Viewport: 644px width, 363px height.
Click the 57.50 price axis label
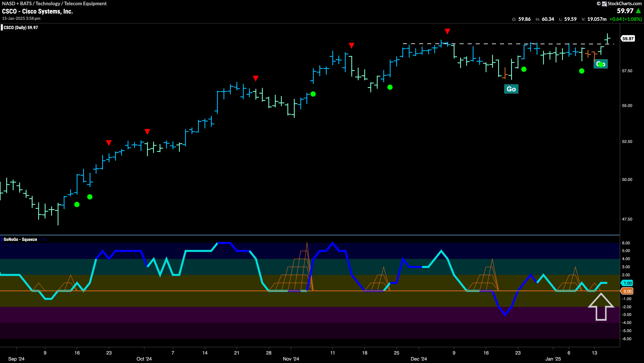point(627,71)
